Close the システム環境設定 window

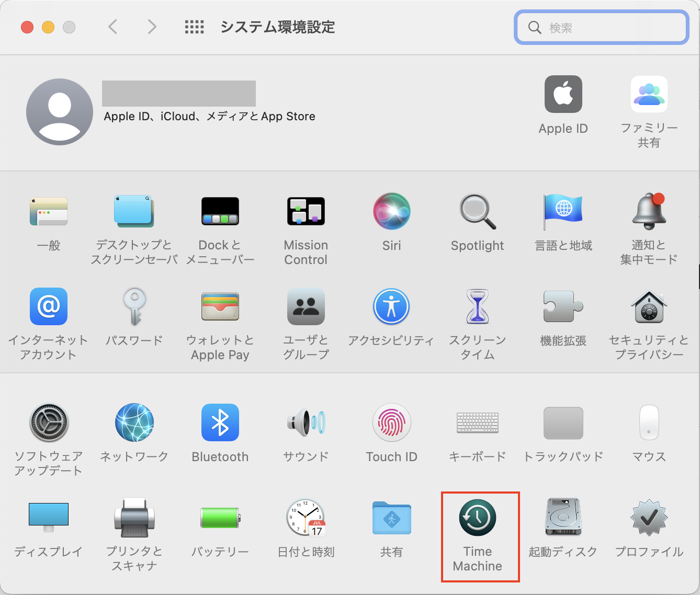[x=27, y=27]
